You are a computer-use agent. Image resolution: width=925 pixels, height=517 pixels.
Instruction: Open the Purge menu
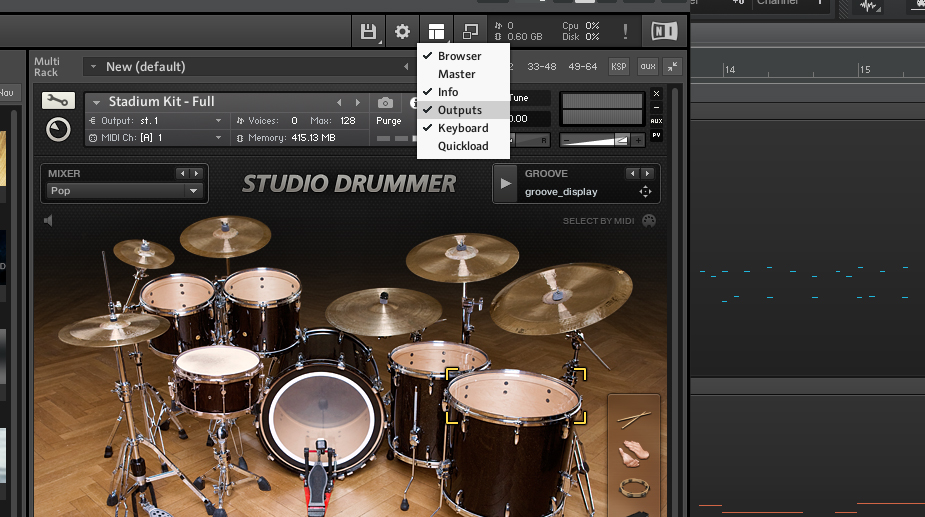tap(389, 120)
